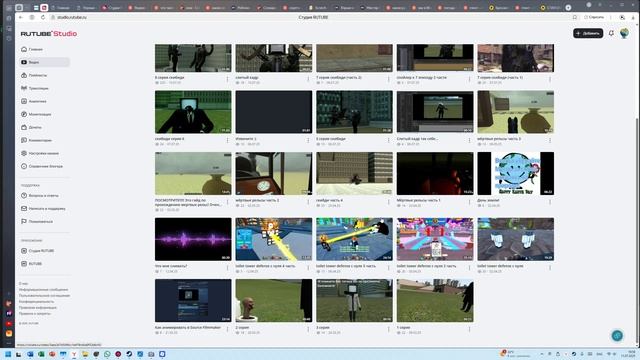Open options menu for "2 серия" video

[x=308, y=329]
